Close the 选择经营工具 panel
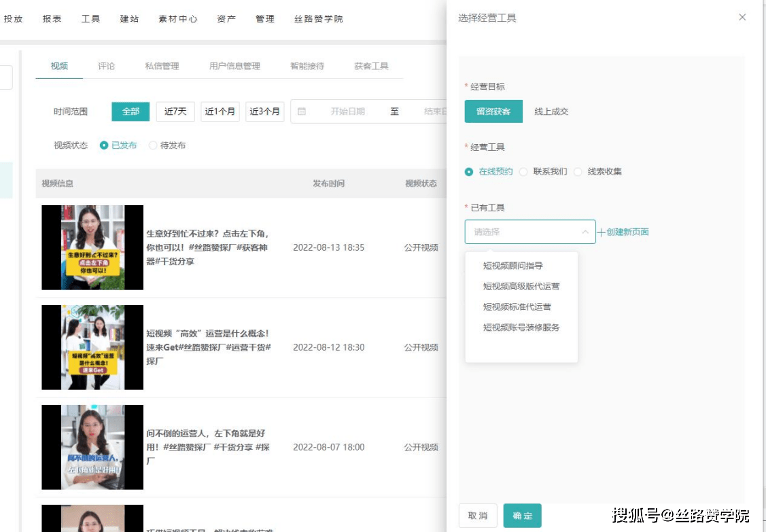Image resolution: width=766 pixels, height=532 pixels. [742, 17]
